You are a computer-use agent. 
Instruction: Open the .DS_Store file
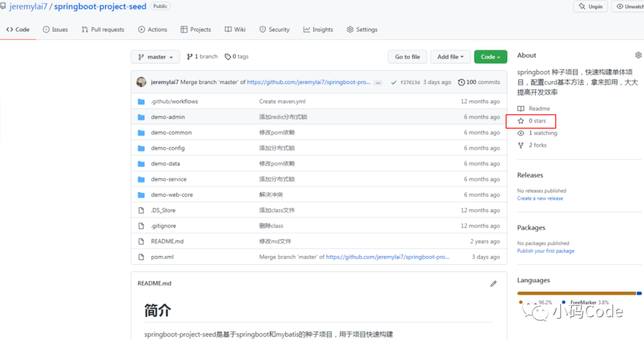pos(163,210)
